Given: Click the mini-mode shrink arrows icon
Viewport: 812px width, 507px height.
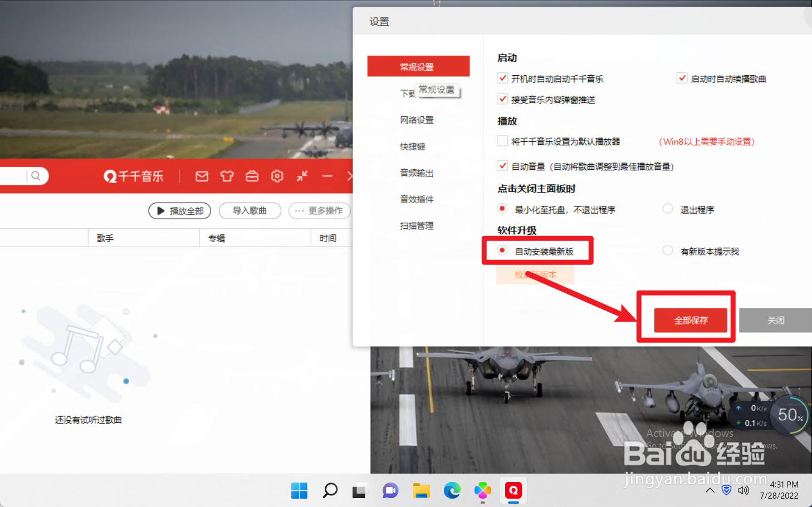Looking at the screenshot, I should point(302,176).
